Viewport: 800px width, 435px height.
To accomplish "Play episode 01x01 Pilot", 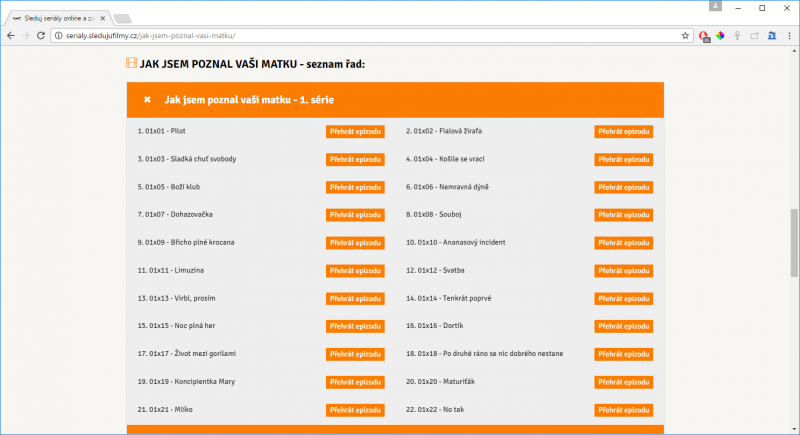I will (x=355, y=131).
